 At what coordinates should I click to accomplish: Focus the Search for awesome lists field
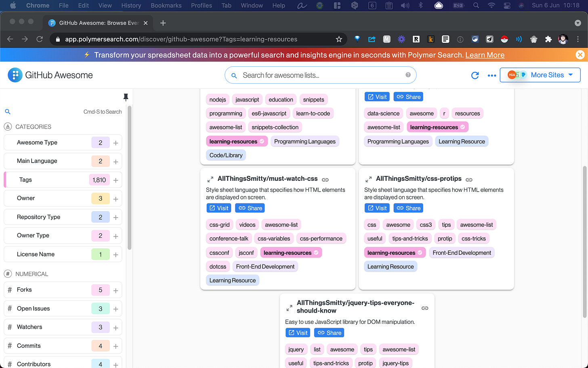click(320, 75)
